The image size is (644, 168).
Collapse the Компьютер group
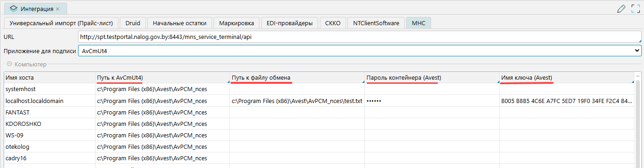pyautogui.click(x=9, y=65)
